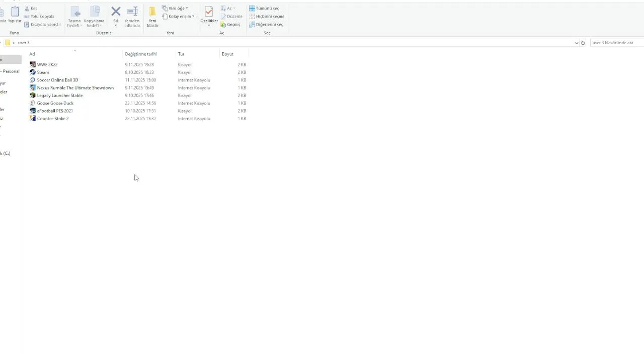644x362 pixels.
Task: Click Kısayolu yapıştır in the ribbon
Action: tap(43, 25)
